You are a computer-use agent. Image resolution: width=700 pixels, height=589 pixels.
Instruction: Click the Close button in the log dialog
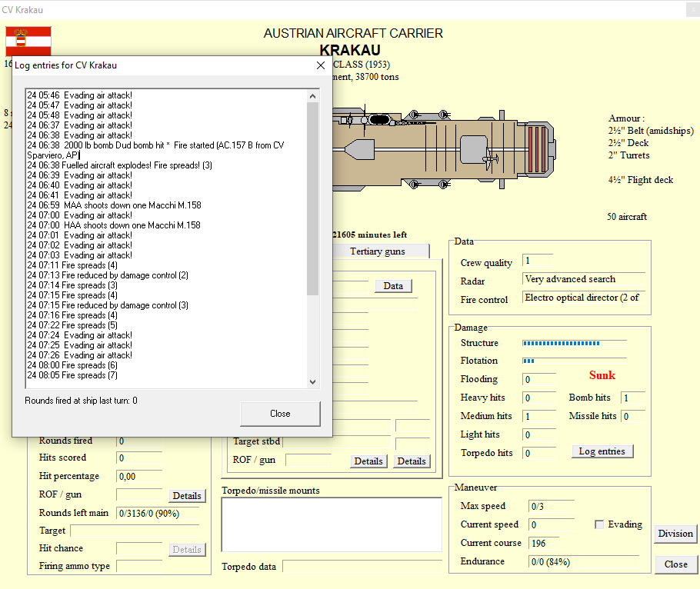click(280, 414)
